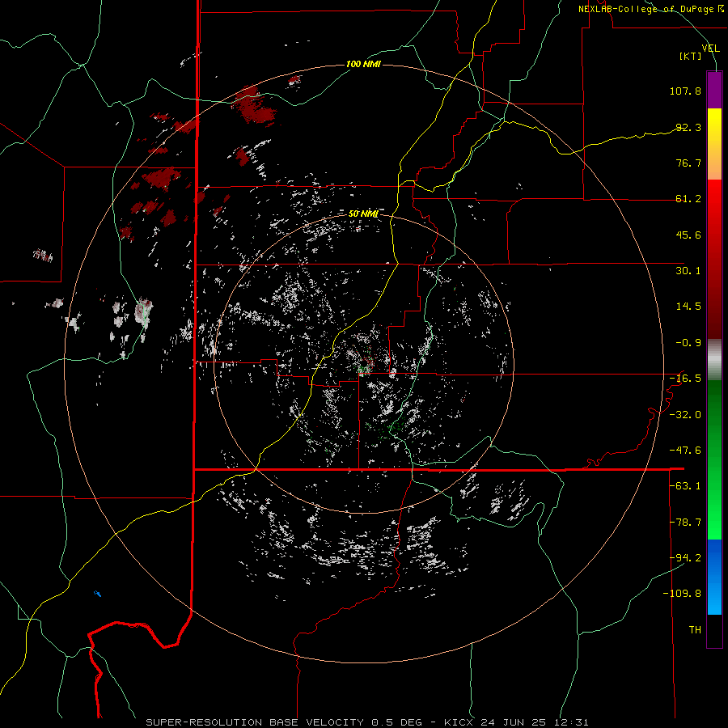Screen dimensions: 728x728
Task: Click the SUPER-RESOLUTION BASE VELOCITY caption text
Action: (255, 722)
